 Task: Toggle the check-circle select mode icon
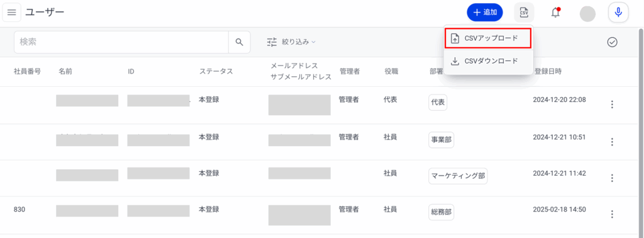613,42
